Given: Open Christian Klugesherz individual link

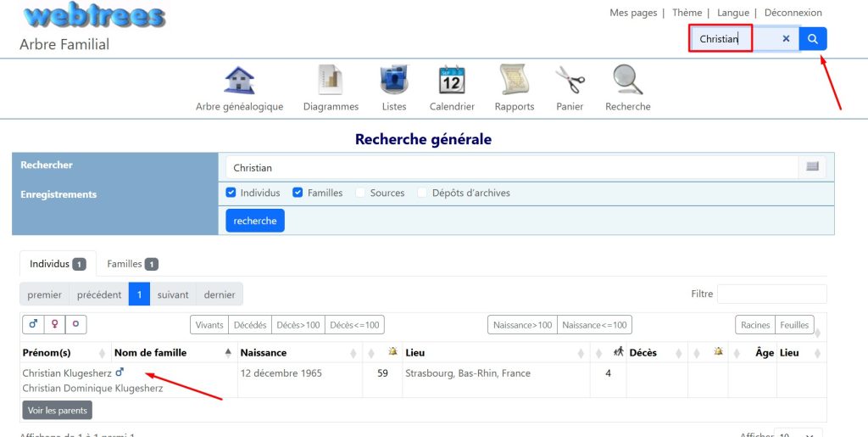Looking at the screenshot, I should 67,373.
